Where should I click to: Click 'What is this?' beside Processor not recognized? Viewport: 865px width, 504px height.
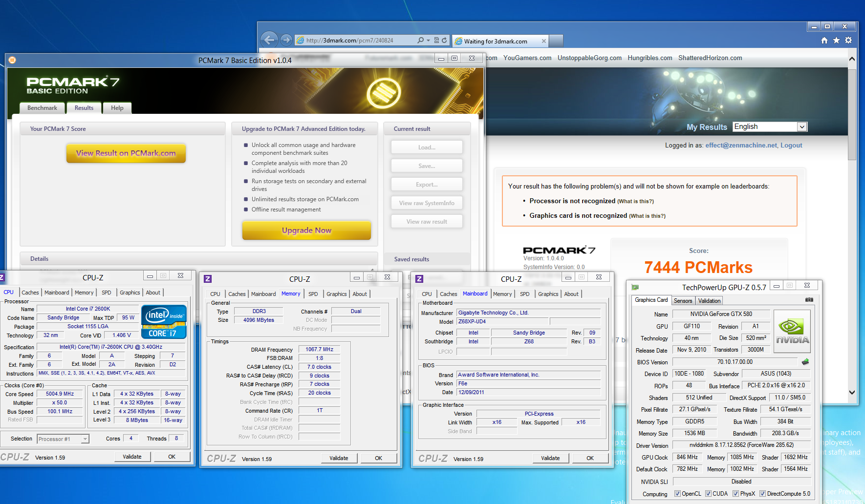(x=635, y=201)
